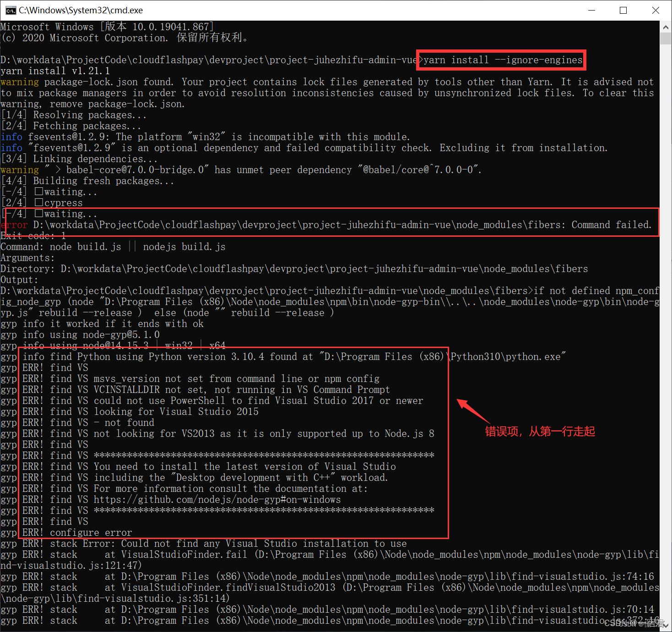Click the line 'gyp info it worked if it ends with ok'

[102, 324]
